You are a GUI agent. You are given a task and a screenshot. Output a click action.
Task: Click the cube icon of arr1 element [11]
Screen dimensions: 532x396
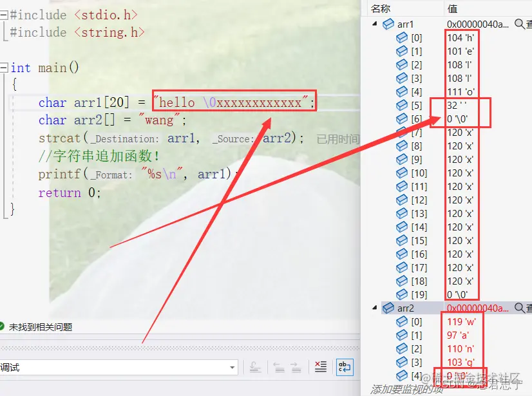click(x=402, y=186)
